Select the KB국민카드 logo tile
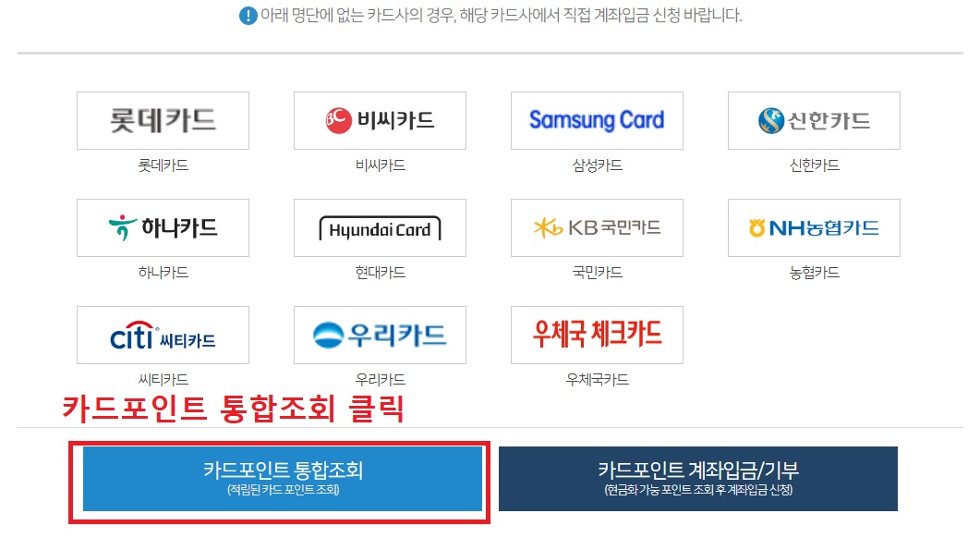 (597, 227)
